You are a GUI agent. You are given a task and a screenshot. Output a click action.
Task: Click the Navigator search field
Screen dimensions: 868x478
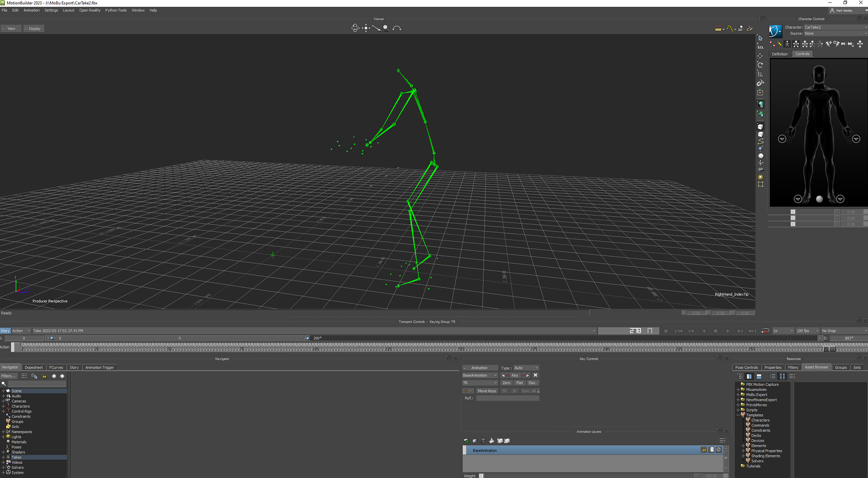pyautogui.click(x=37, y=383)
